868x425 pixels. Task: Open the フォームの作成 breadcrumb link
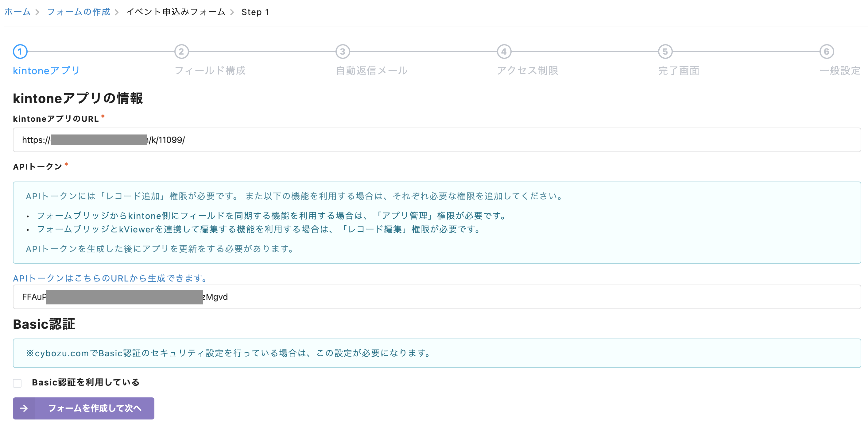pos(79,12)
